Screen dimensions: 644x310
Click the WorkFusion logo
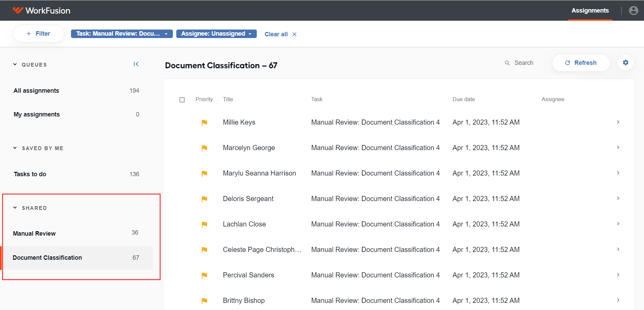click(41, 11)
